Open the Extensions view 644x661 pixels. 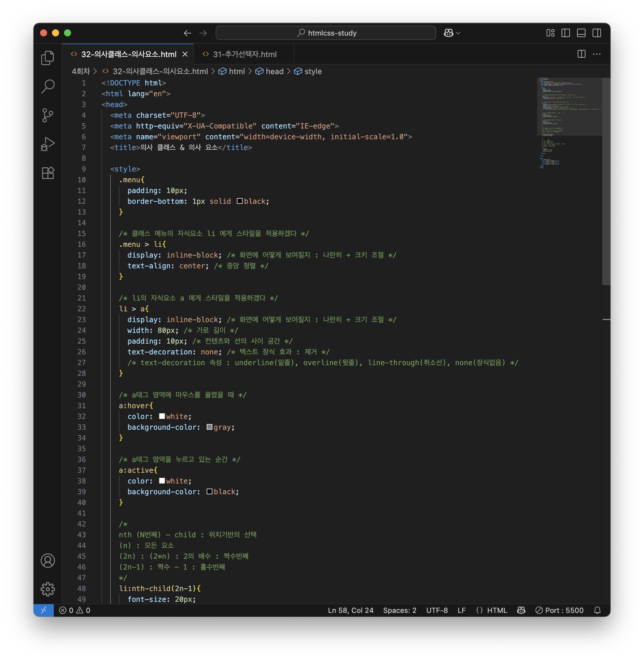coord(48,173)
